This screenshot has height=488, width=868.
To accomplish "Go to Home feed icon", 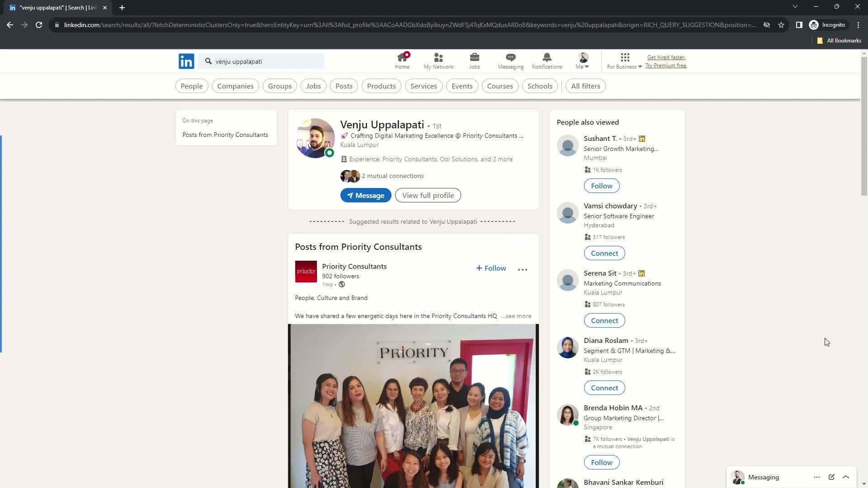I will coord(402,61).
